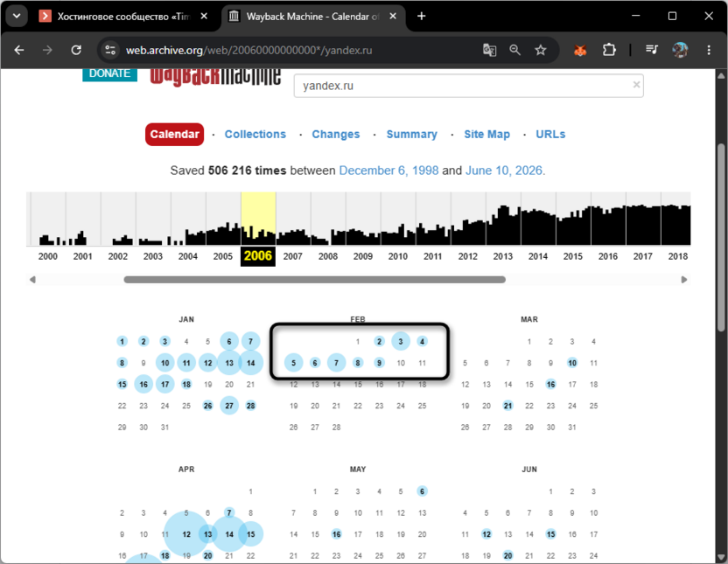Open April 15 snapshot

pyautogui.click(x=251, y=534)
